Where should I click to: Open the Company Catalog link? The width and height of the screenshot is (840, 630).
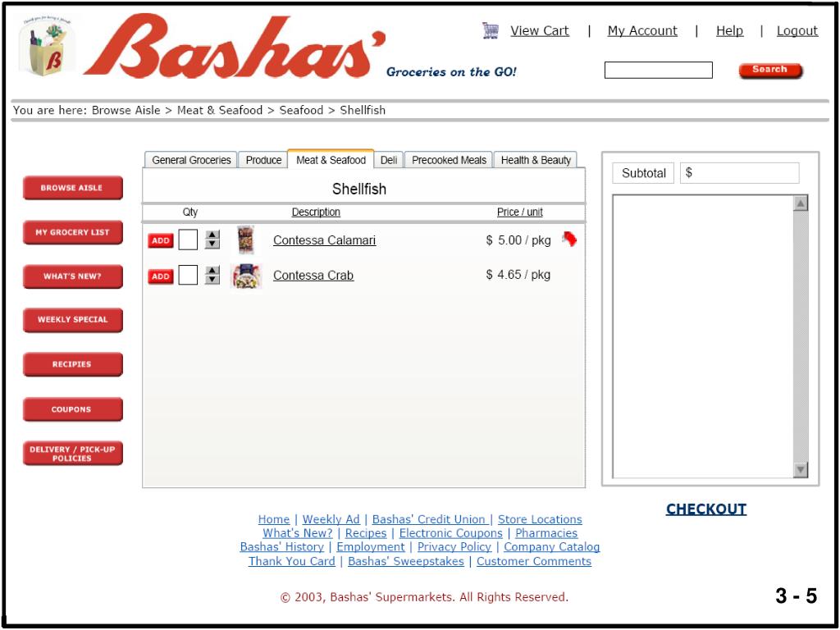pyautogui.click(x=552, y=547)
